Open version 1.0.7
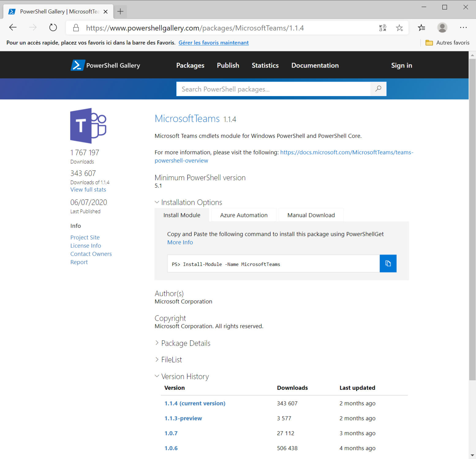Viewport: 476px width, 459px height. tap(171, 433)
